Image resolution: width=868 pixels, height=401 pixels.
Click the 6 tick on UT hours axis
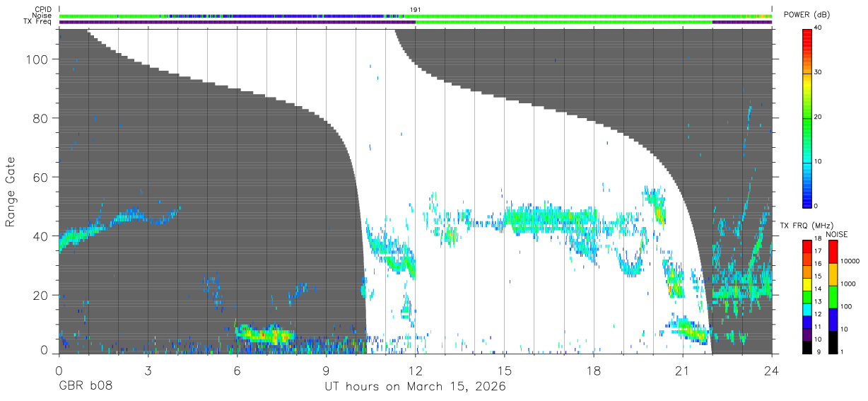click(x=237, y=370)
